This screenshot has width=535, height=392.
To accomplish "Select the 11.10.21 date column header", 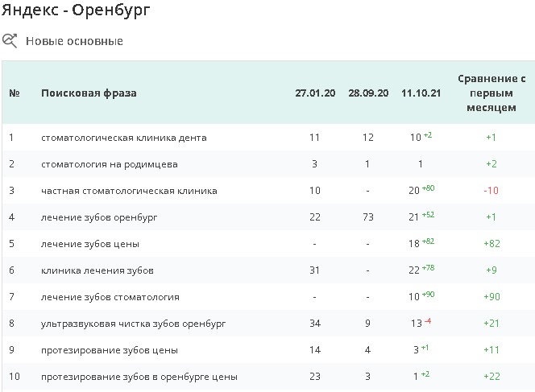I will coord(421,93).
